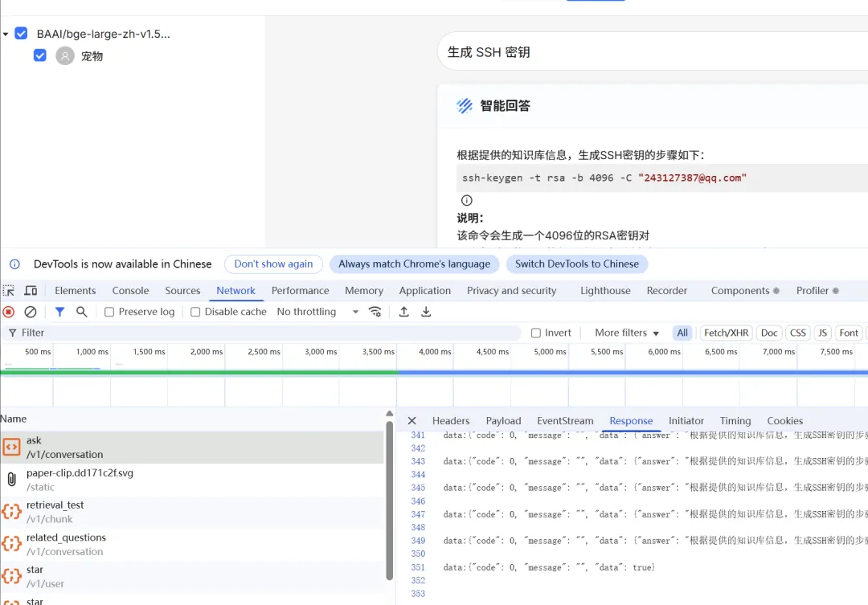Select the Network panel tab

click(235, 291)
